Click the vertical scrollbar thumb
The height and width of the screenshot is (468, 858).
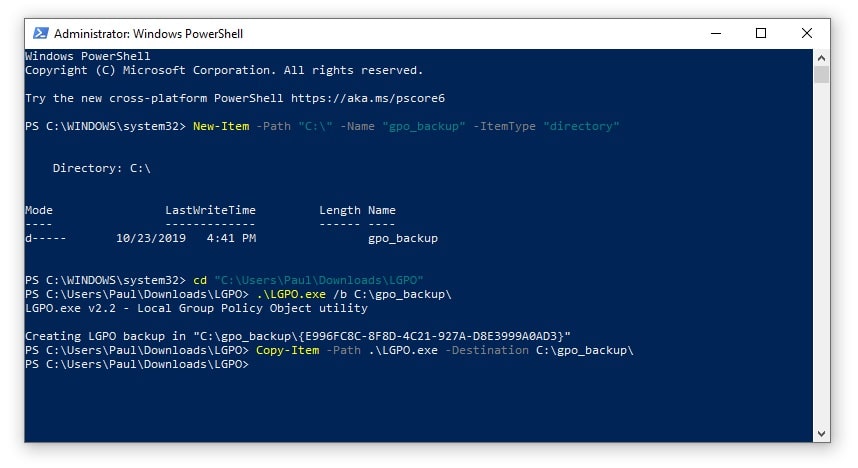pos(821,75)
